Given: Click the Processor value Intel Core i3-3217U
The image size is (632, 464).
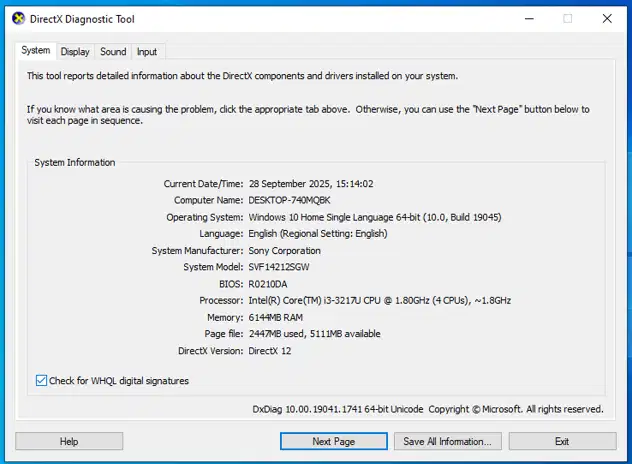Looking at the screenshot, I should tap(379, 300).
